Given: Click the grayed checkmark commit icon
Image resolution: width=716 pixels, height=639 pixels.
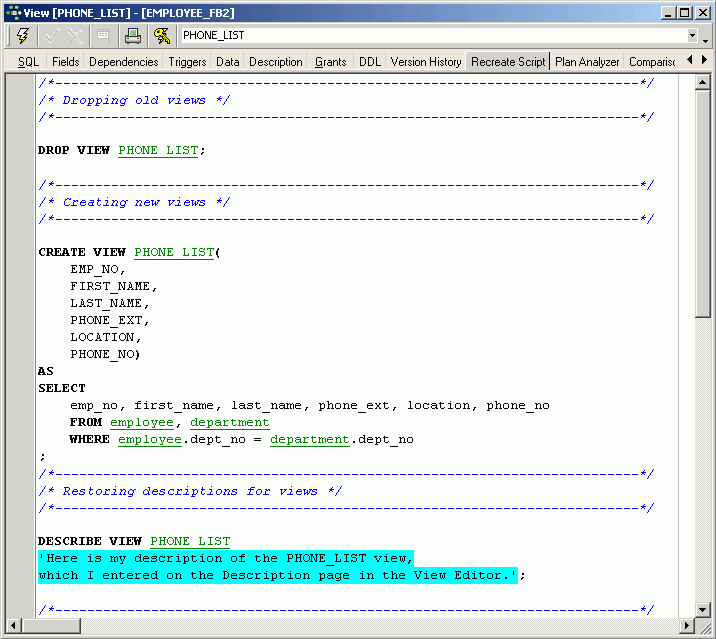Looking at the screenshot, I should [52, 36].
